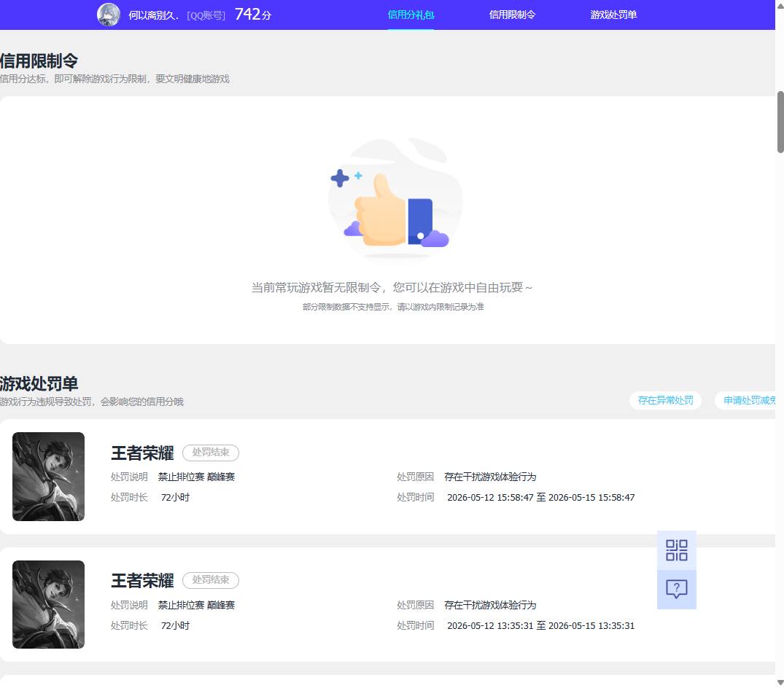Switch to the 信用分礼包 tab
Screen dimensions: 784x688
pos(411,15)
